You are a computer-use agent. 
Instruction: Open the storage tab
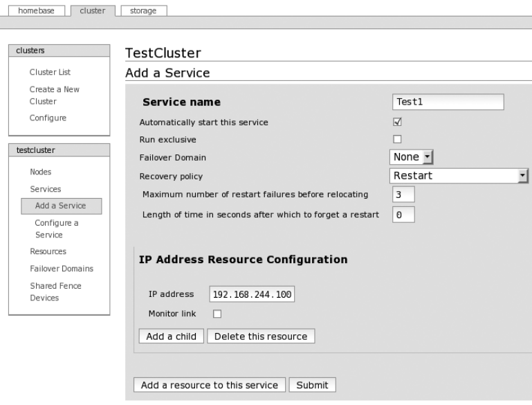[143, 10]
